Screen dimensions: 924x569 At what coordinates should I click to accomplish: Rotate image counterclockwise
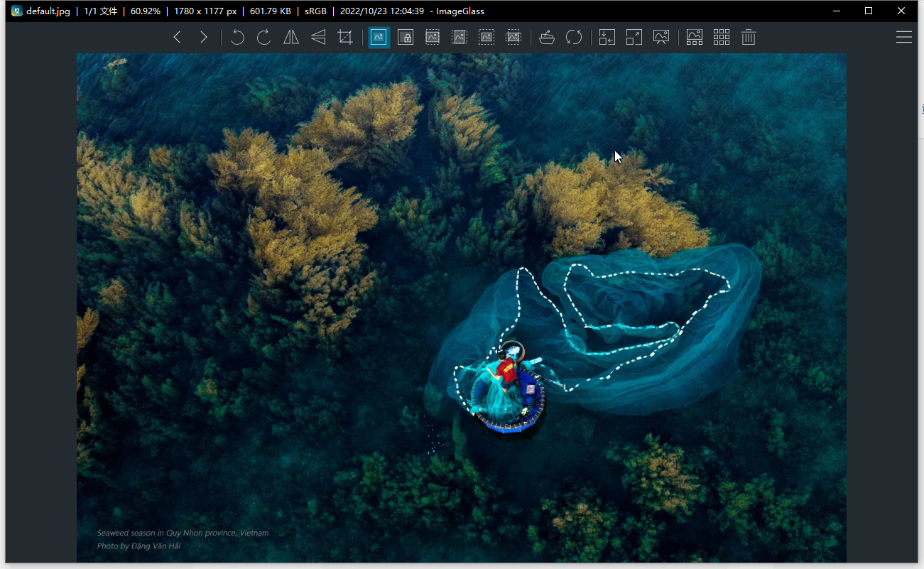click(237, 38)
